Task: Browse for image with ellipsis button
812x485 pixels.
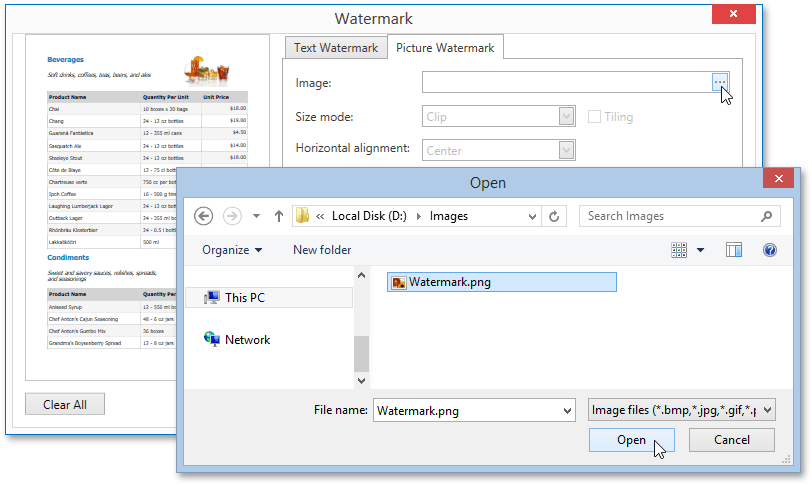Action: (720, 82)
